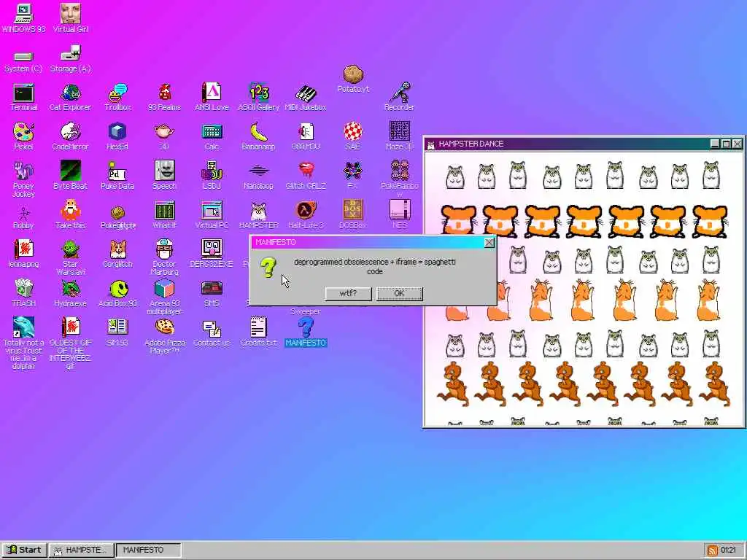This screenshot has width=747, height=560.
Task: Open the Calc calculator icon
Action: tap(212, 136)
